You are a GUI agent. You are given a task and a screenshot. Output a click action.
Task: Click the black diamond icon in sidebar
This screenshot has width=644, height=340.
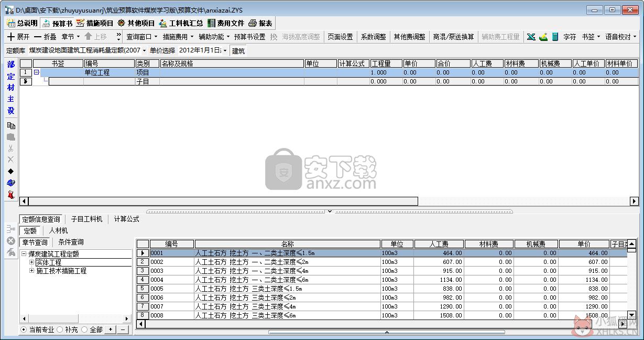11,171
